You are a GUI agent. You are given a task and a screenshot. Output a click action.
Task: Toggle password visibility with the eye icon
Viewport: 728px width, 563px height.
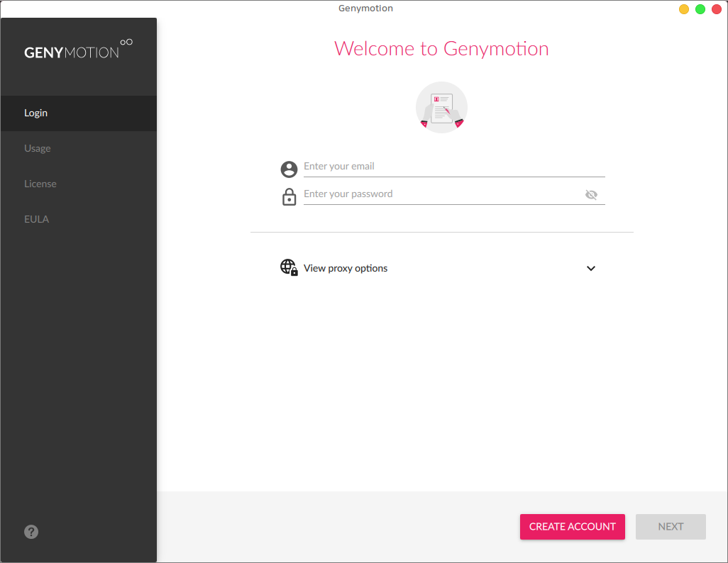(591, 195)
